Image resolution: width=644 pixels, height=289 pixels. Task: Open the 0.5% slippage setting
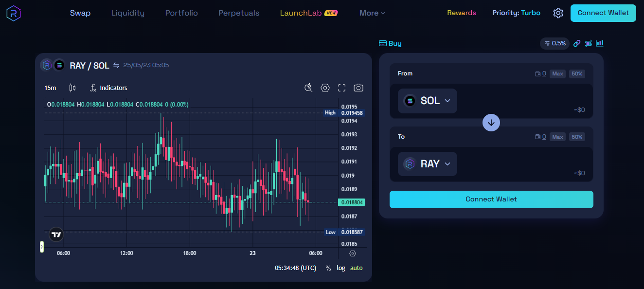point(555,43)
